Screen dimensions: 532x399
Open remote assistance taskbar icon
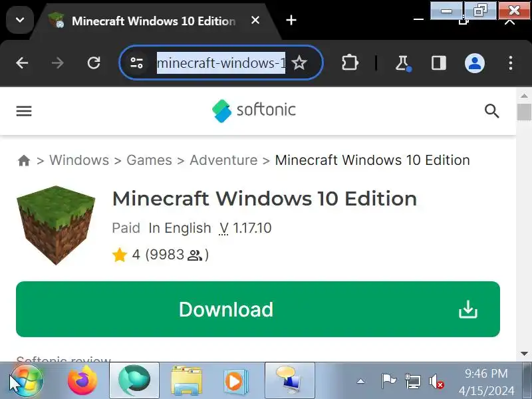click(289, 380)
